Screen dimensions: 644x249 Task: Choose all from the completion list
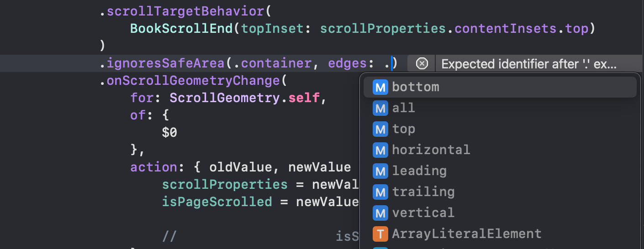404,108
